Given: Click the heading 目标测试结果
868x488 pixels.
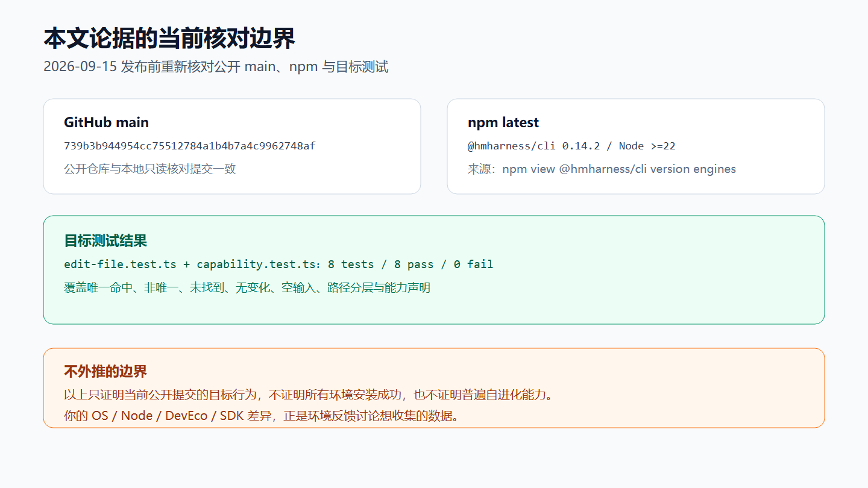Looking at the screenshot, I should (x=105, y=241).
